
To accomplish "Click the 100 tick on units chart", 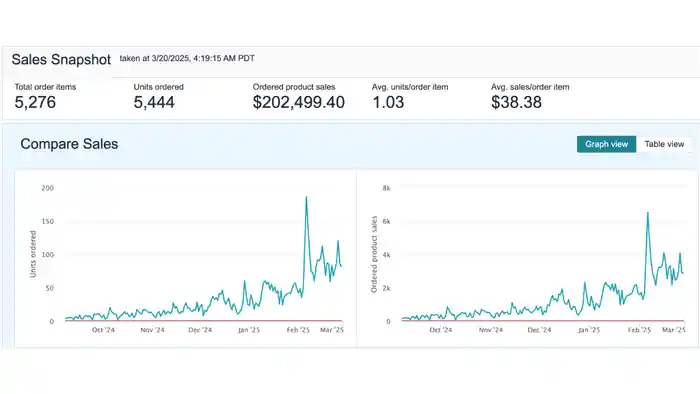I will (x=47, y=255).
